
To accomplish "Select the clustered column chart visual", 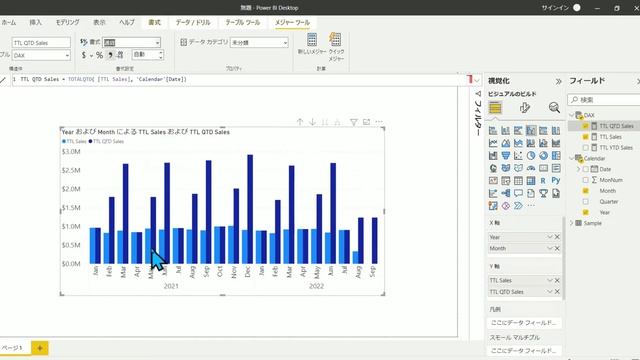I will (x=531, y=131).
